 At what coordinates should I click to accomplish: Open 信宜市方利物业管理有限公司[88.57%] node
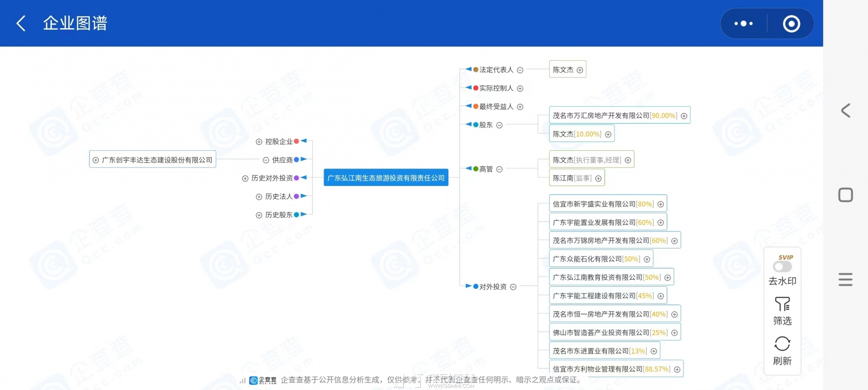pyautogui.click(x=616, y=369)
